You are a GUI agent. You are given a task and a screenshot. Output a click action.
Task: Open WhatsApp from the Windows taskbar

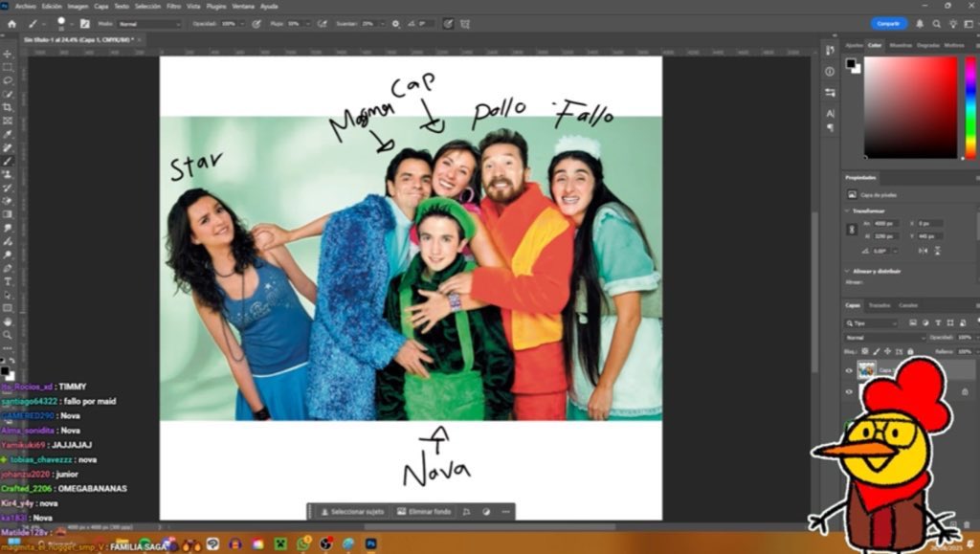click(x=303, y=544)
